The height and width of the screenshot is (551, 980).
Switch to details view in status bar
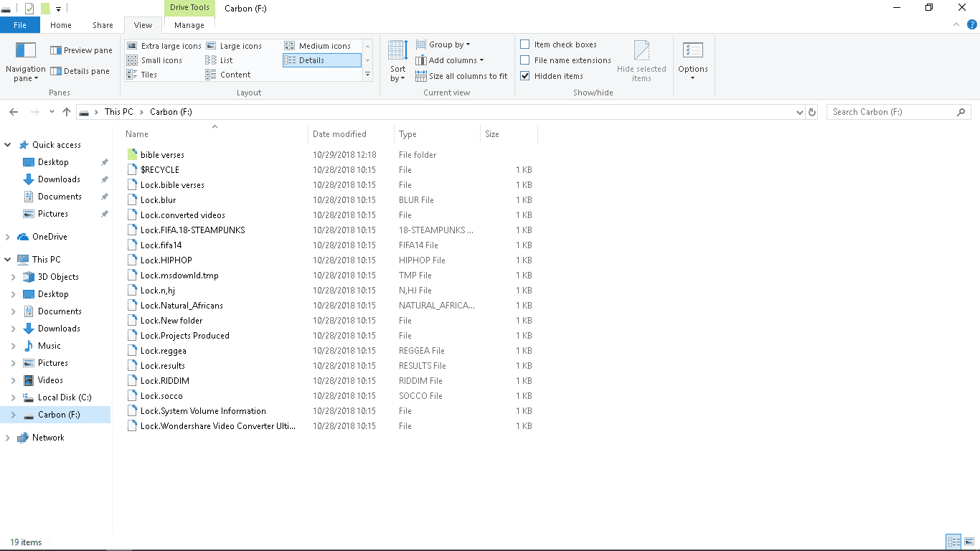pyautogui.click(x=953, y=542)
